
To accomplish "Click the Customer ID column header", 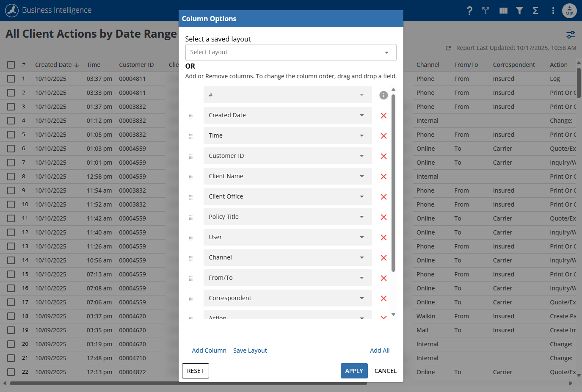I will 136,65.
